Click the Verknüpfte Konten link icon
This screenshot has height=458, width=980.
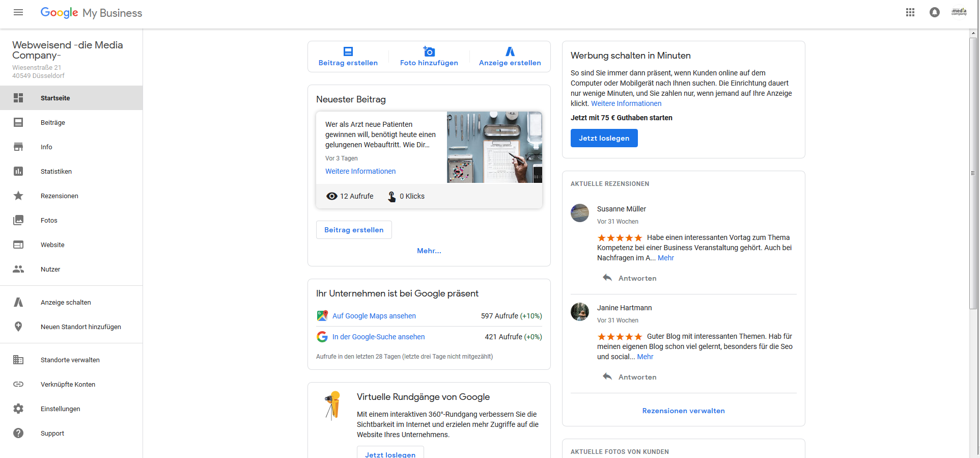pyautogui.click(x=18, y=384)
